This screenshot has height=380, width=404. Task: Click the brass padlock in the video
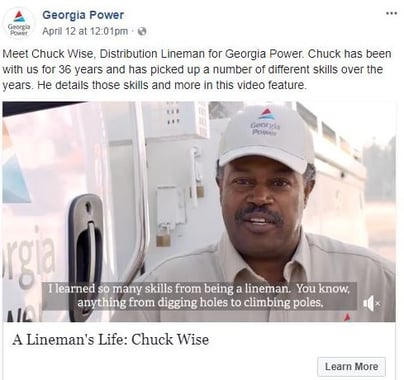tap(163, 237)
